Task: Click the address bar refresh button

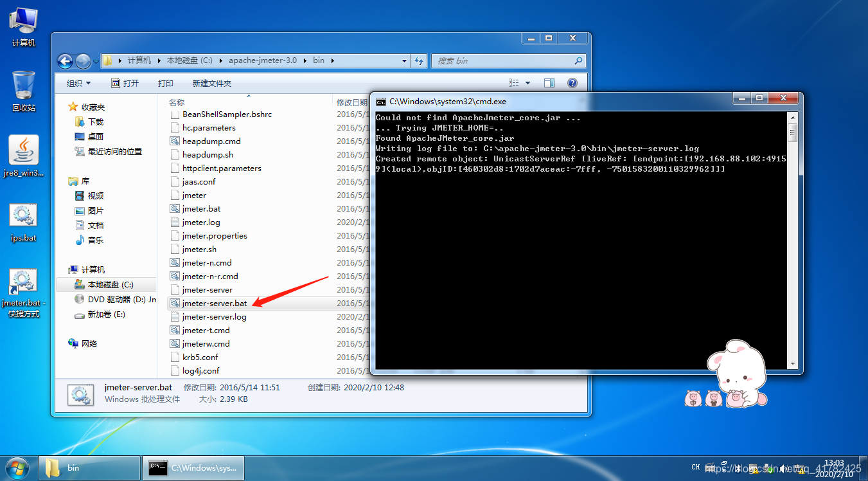Action: [x=419, y=60]
